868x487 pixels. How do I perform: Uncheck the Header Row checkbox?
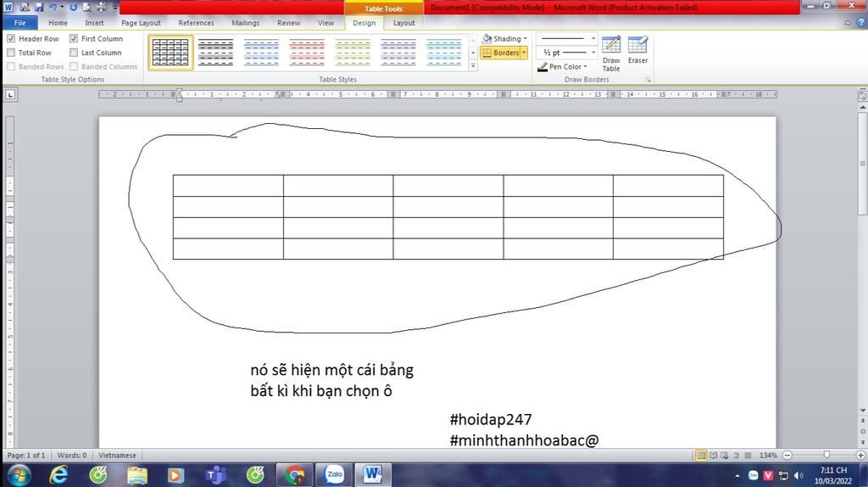tap(11, 38)
